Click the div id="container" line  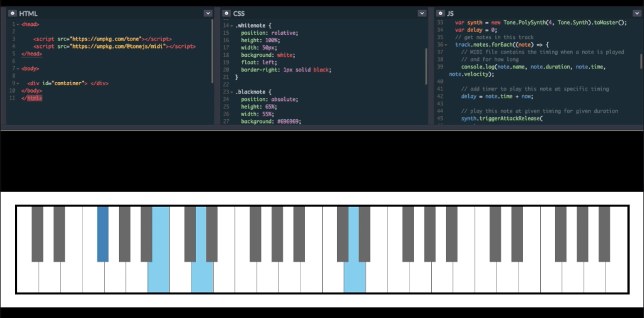[68, 83]
